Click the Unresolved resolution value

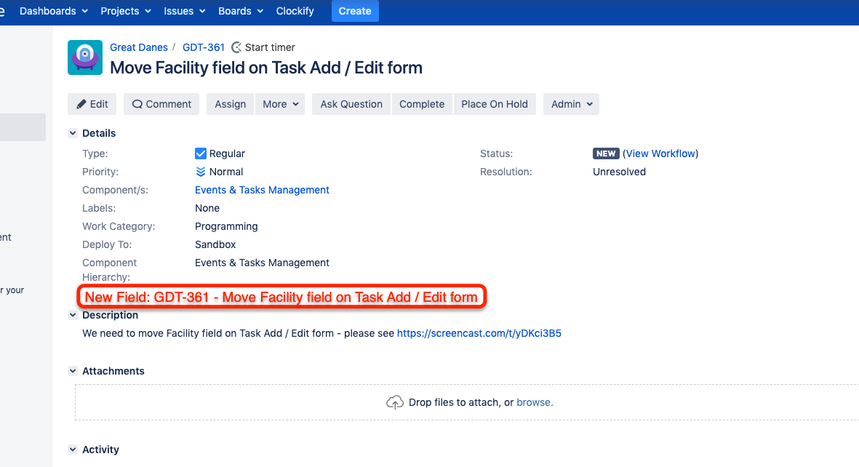pyautogui.click(x=619, y=172)
